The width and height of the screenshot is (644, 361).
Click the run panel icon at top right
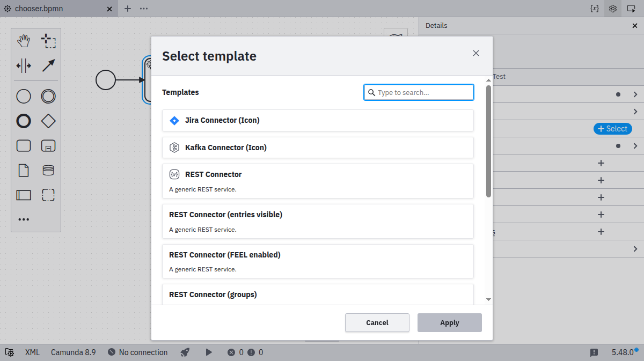click(x=631, y=9)
